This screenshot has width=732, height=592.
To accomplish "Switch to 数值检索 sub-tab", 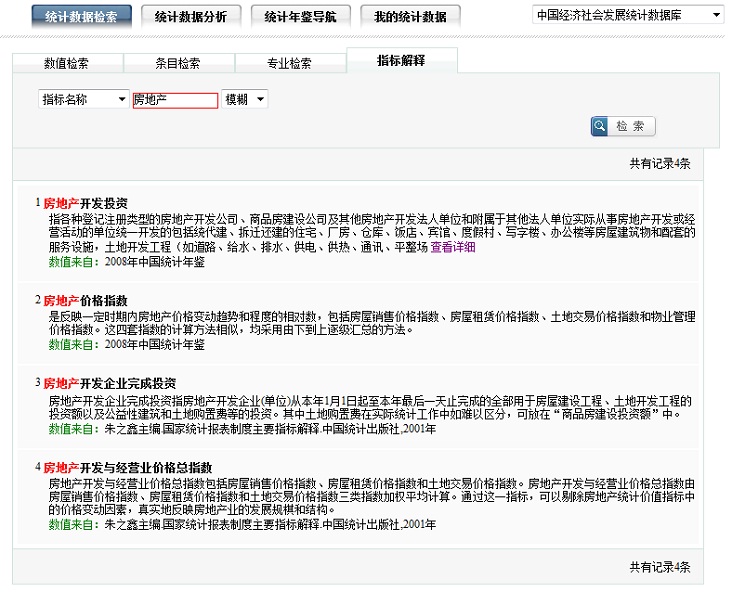I will pyautogui.click(x=66, y=63).
